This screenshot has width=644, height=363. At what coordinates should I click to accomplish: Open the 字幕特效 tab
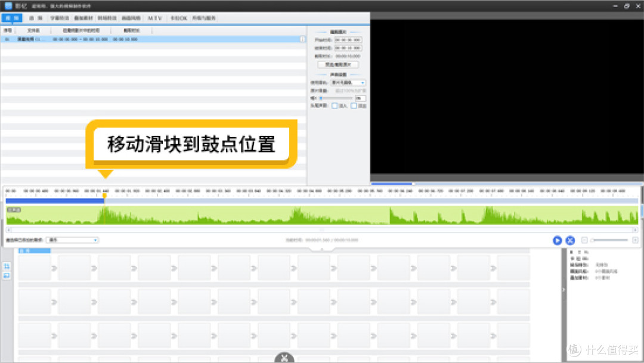60,18
